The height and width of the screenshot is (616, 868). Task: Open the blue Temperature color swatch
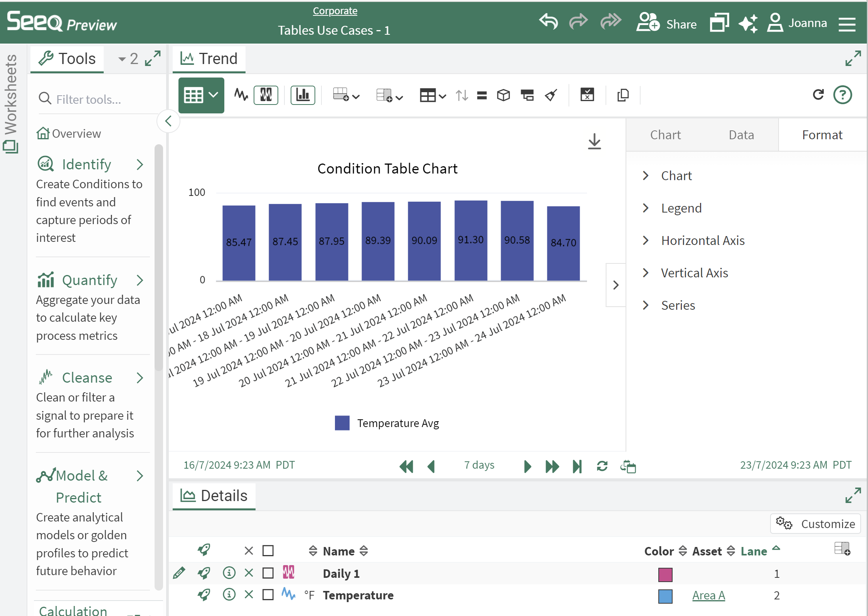665,596
